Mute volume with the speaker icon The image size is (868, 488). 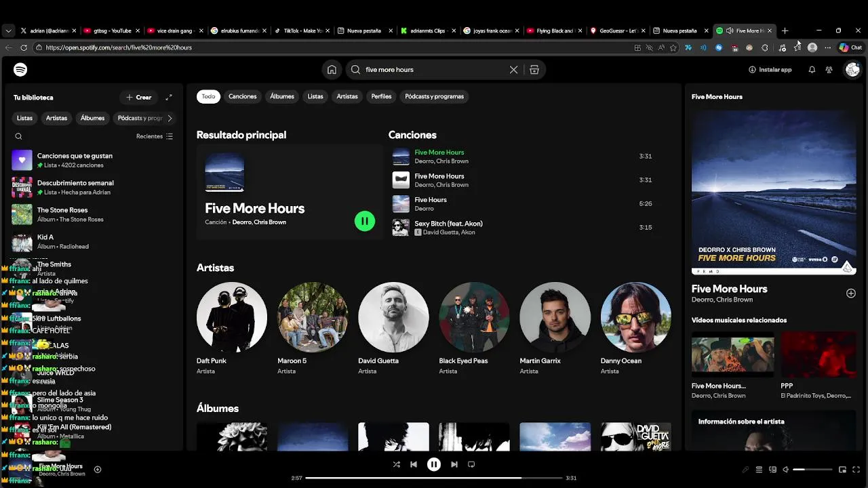pos(785,469)
